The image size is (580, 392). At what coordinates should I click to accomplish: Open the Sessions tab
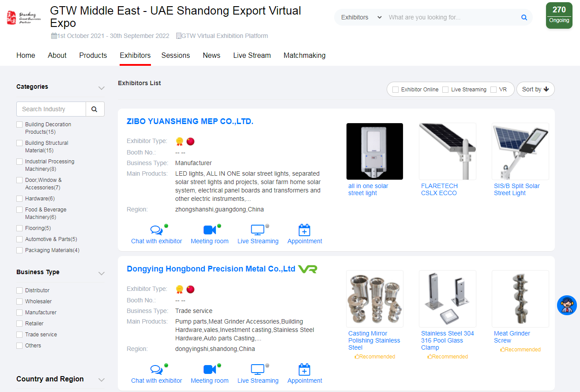176,56
